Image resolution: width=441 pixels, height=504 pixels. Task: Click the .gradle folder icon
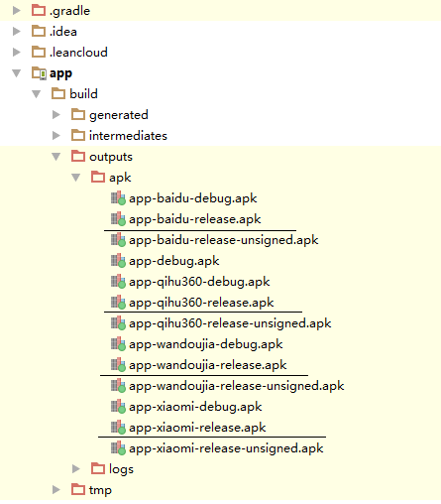(39, 11)
